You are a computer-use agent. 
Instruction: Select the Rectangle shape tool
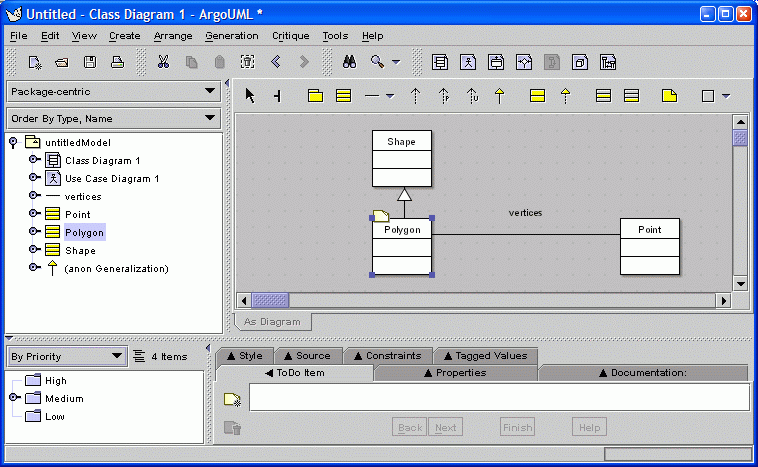(x=708, y=96)
